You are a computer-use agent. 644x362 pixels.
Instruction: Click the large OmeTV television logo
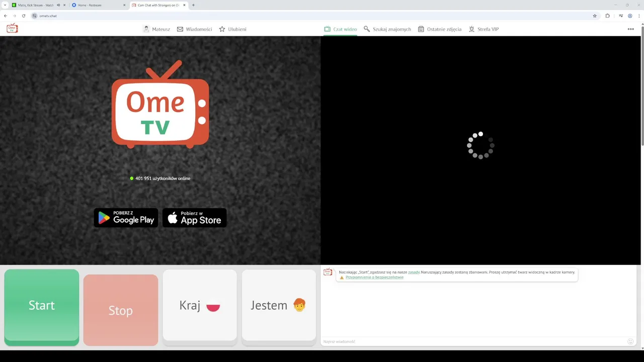(x=160, y=105)
